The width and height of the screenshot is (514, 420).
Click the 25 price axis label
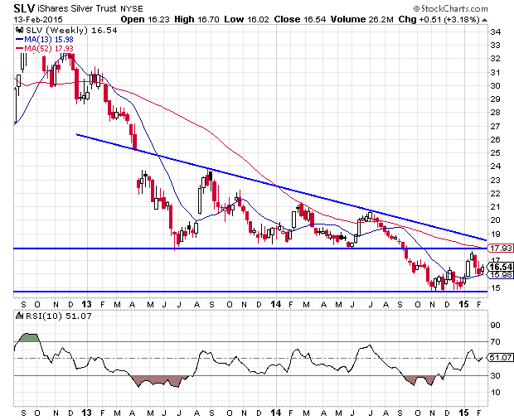495,152
